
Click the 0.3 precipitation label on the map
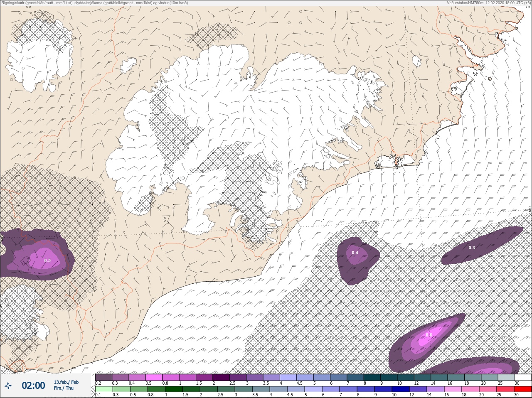(472, 248)
